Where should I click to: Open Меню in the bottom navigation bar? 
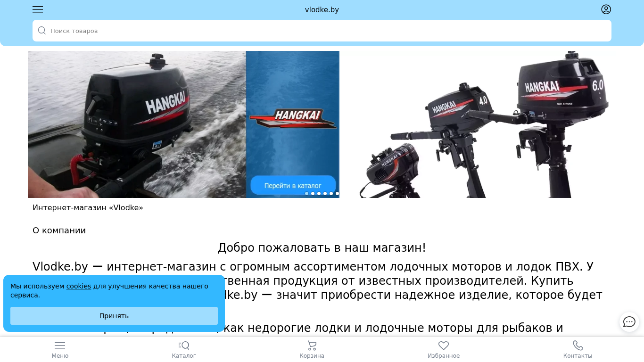pos(60,350)
